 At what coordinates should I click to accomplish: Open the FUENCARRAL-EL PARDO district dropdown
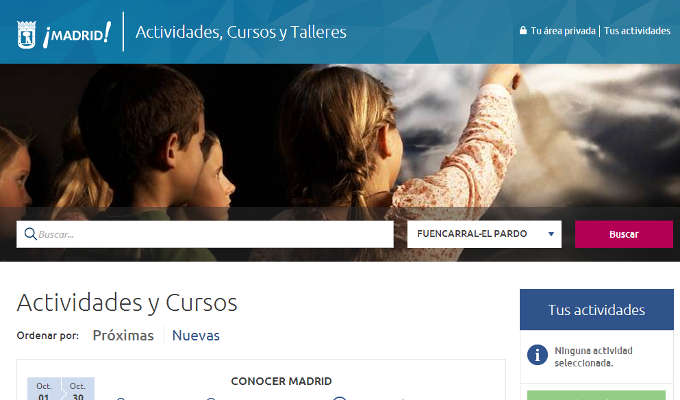pyautogui.click(x=484, y=234)
